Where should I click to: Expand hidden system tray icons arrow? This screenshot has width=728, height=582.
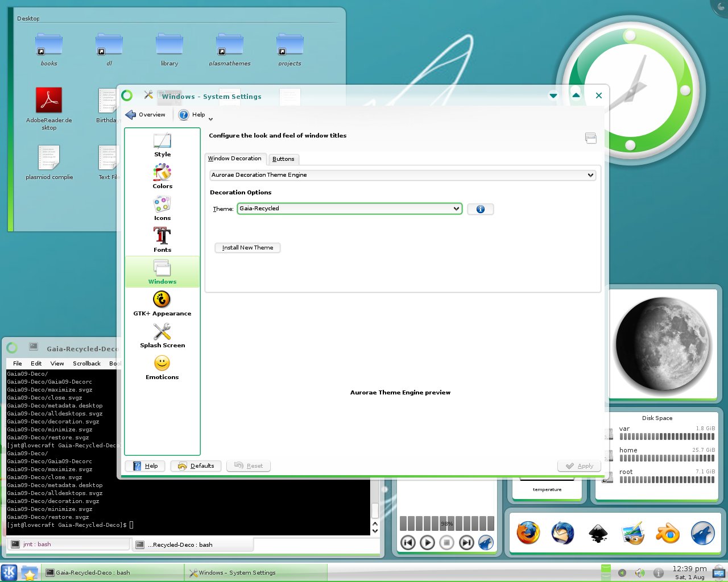point(622,573)
